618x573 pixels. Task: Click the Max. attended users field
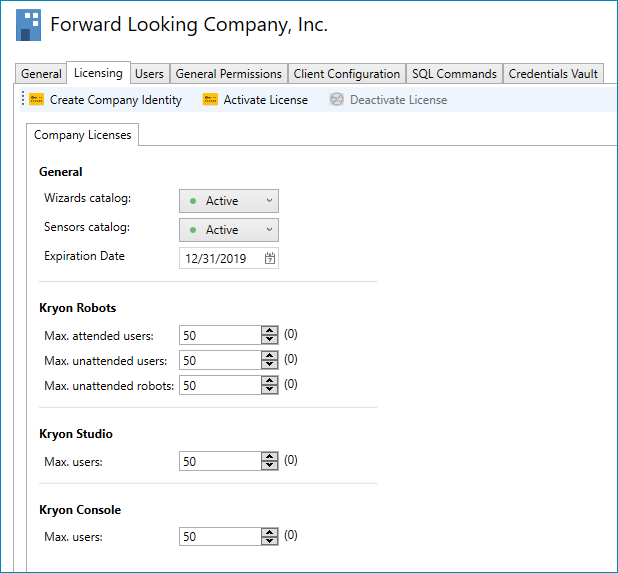pyautogui.click(x=220, y=335)
